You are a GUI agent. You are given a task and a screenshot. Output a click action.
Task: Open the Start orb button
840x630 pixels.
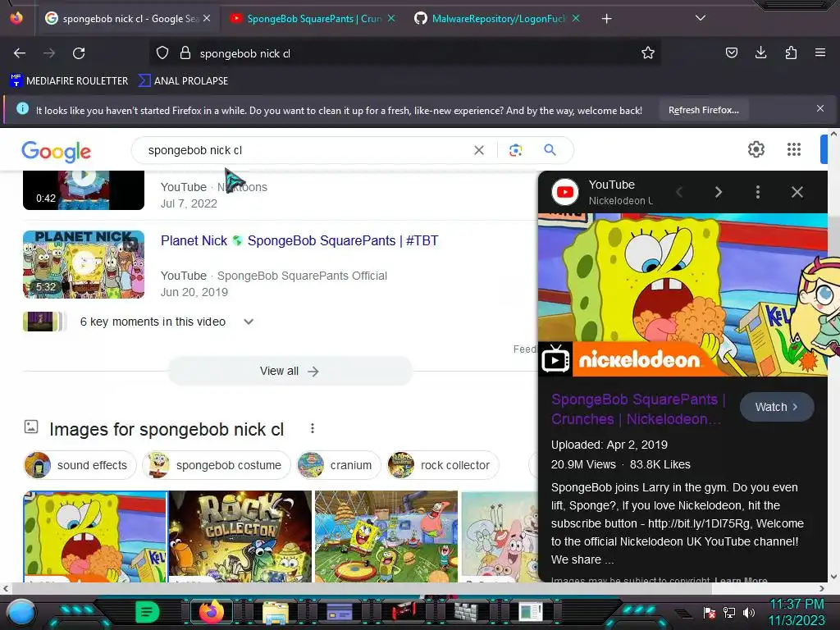click(x=21, y=613)
